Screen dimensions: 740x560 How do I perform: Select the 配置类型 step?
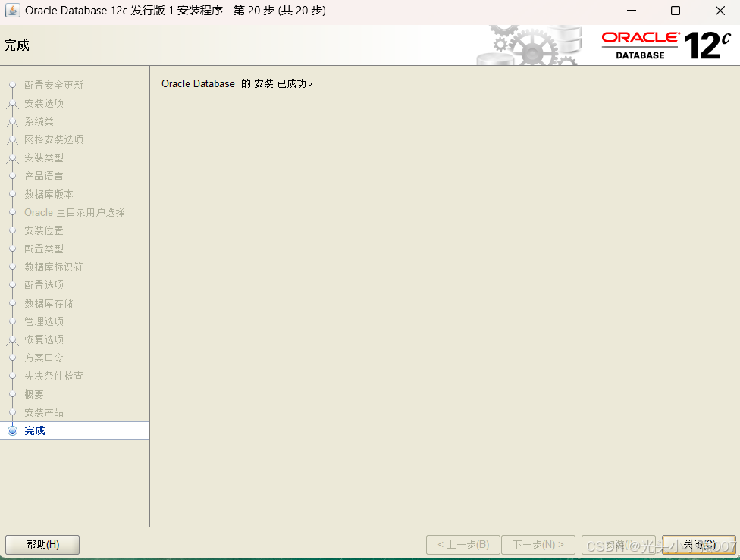pyautogui.click(x=44, y=249)
